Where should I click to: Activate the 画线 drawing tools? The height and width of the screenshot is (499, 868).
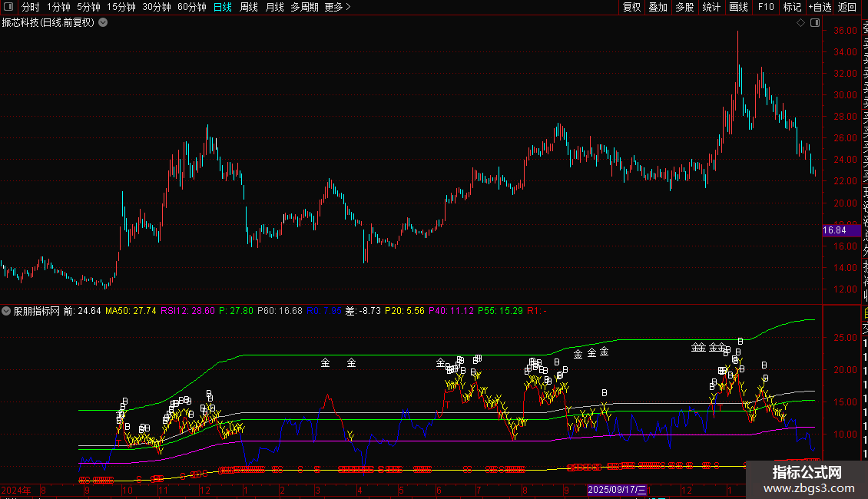pos(738,7)
